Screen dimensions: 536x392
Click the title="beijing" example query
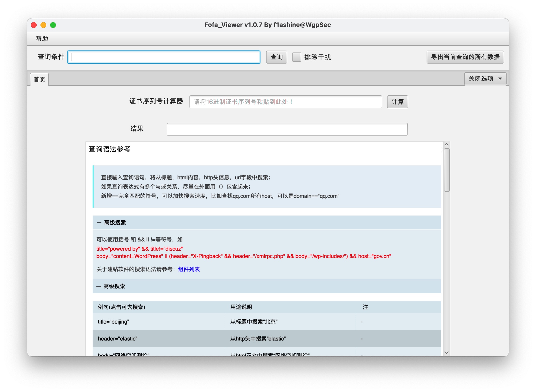(113, 322)
